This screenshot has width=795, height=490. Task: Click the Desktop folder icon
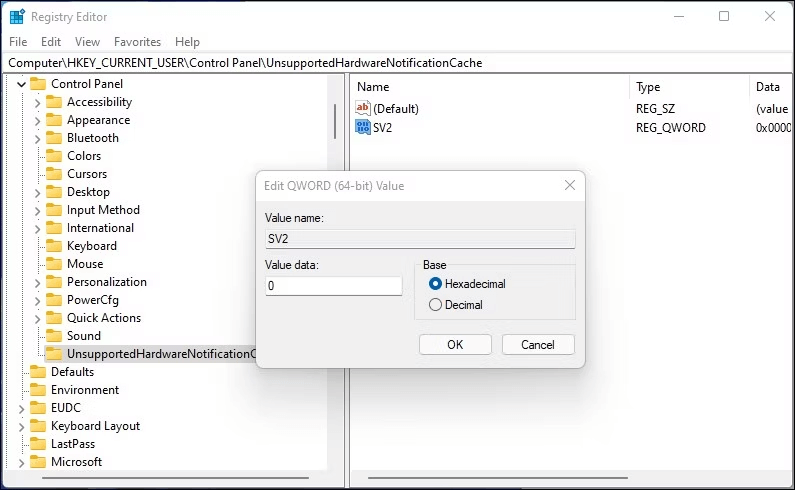pyautogui.click(x=54, y=192)
